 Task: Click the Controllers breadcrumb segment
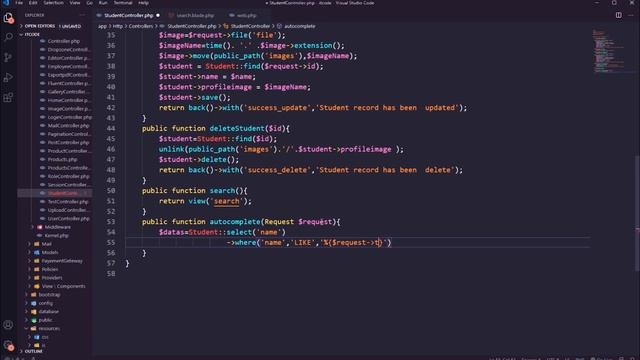pos(141,26)
